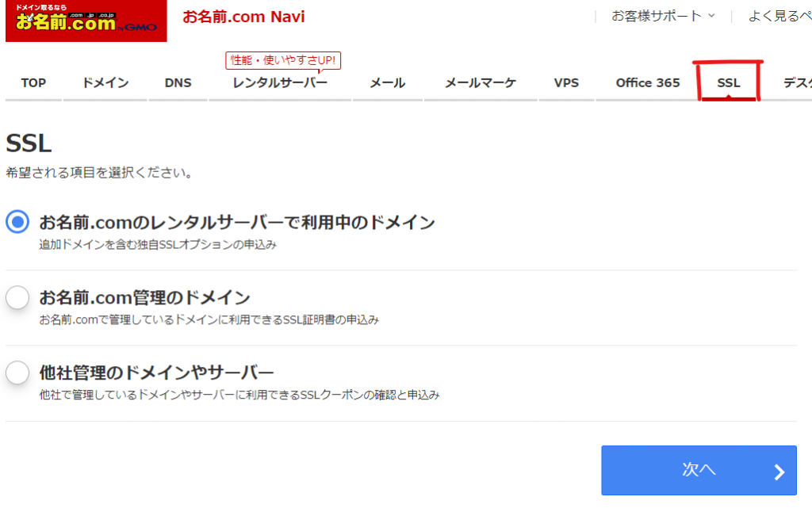The image size is (812, 512).
Task: Click the SSL page heading
Action: coord(29,143)
